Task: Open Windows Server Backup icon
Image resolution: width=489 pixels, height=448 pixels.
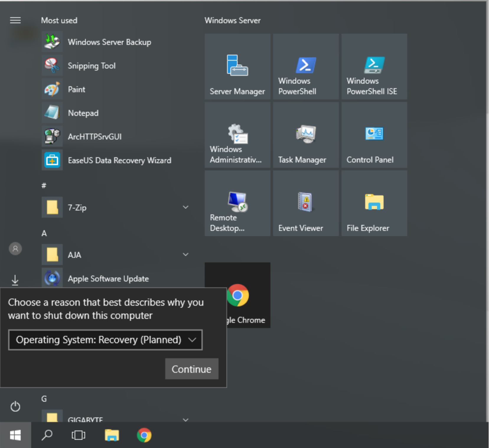Action: [52, 42]
